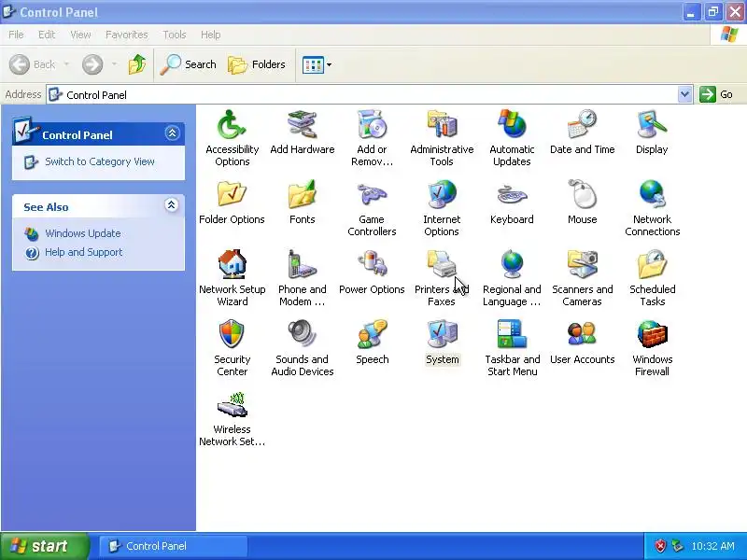
Task: Click the Forward toolbar button
Action: [x=92, y=64]
